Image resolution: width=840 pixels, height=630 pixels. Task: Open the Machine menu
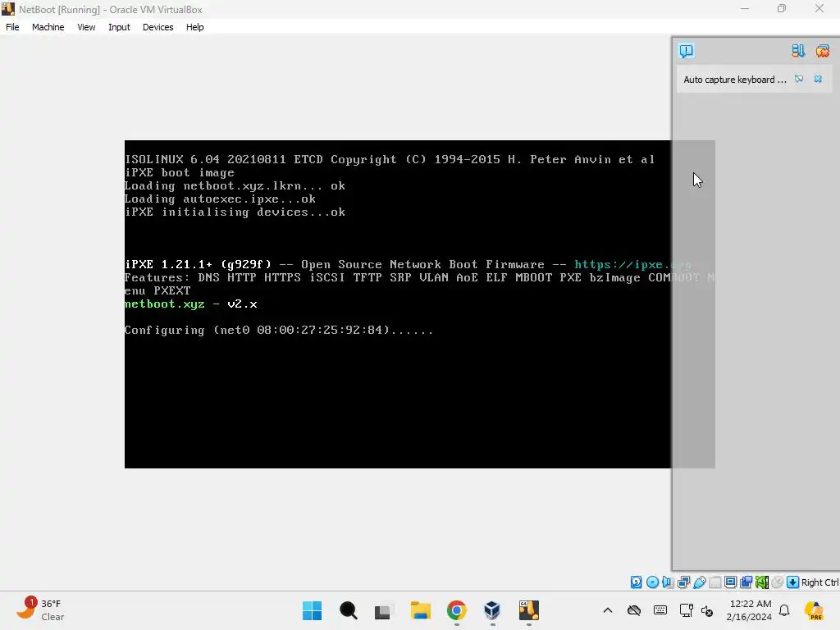pos(48,27)
